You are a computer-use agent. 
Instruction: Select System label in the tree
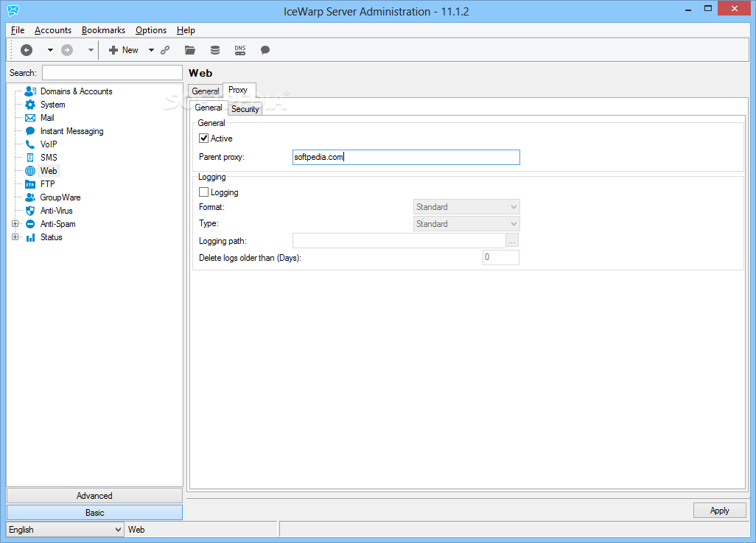52,105
